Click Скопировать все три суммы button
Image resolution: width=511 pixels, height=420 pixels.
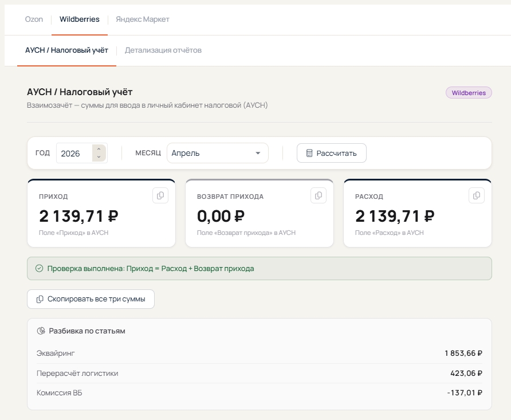click(91, 299)
